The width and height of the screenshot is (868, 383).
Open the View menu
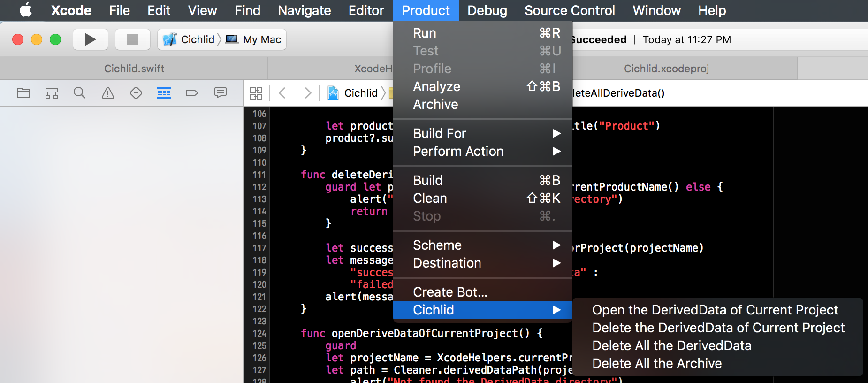(203, 10)
